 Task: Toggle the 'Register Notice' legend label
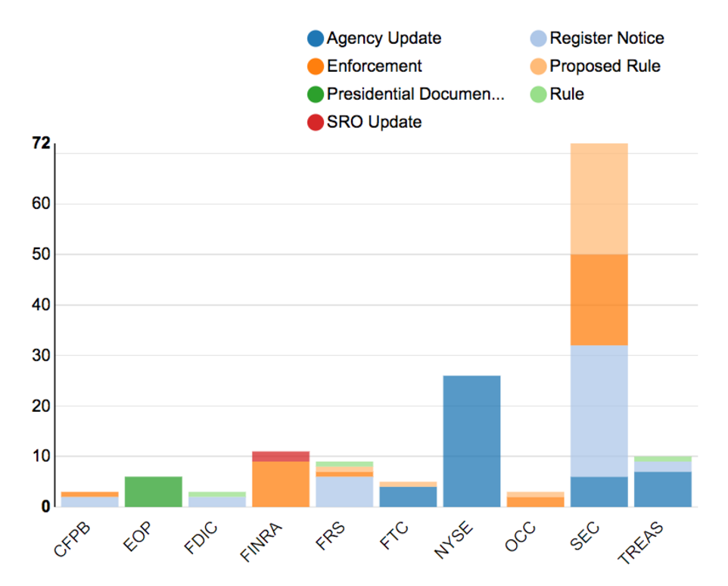click(x=607, y=38)
